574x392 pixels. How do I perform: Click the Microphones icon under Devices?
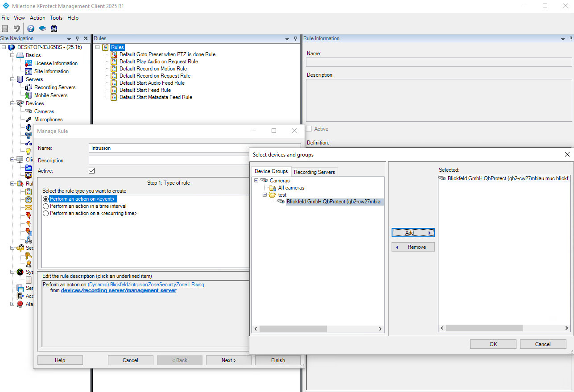(x=29, y=120)
